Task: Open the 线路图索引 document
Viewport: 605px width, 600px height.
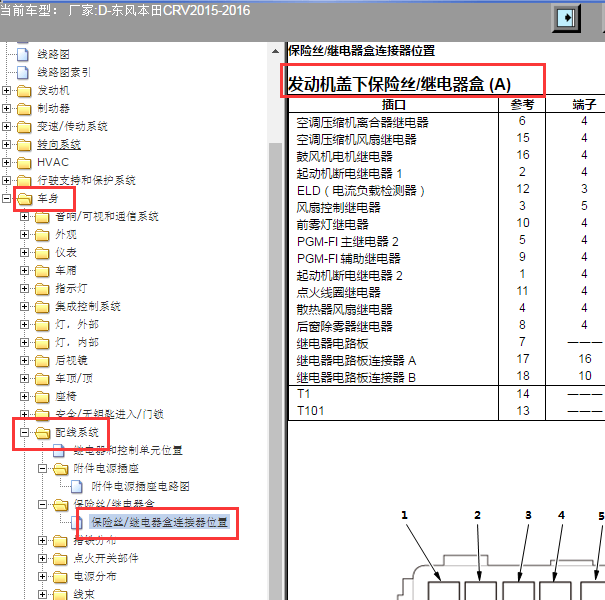Action: 64,72
